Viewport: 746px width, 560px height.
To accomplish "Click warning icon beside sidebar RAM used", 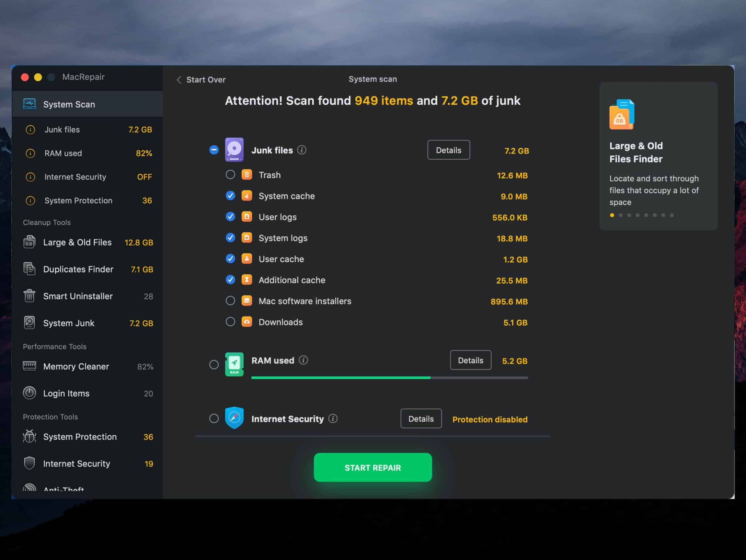I will [x=30, y=153].
